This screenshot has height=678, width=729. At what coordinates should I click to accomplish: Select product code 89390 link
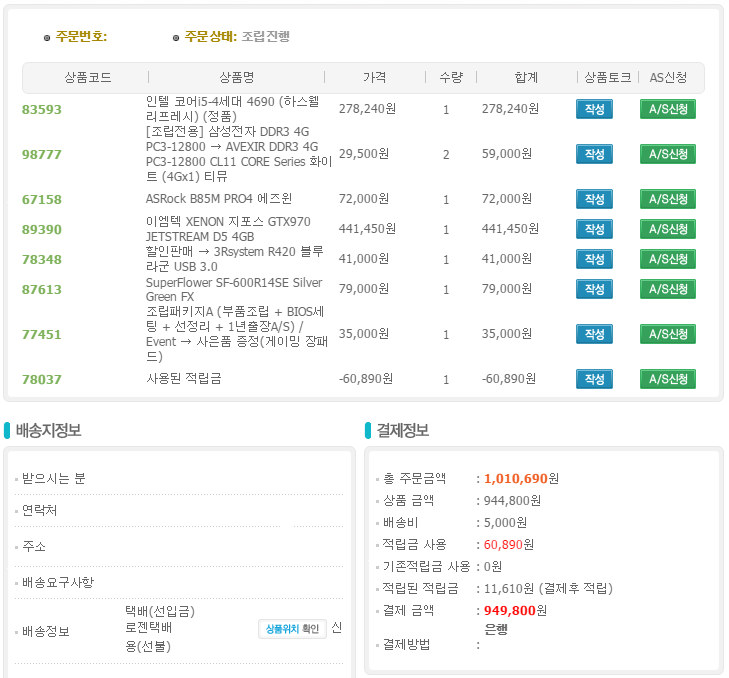[x=42, y=229]
